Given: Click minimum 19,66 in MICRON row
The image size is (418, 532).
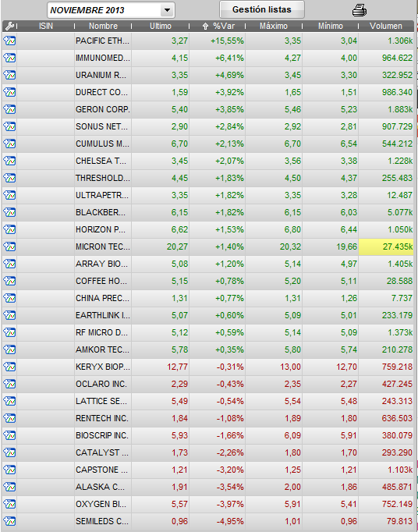Looking at the screenshot, I should pyautogui.click(x=346, y=246).
